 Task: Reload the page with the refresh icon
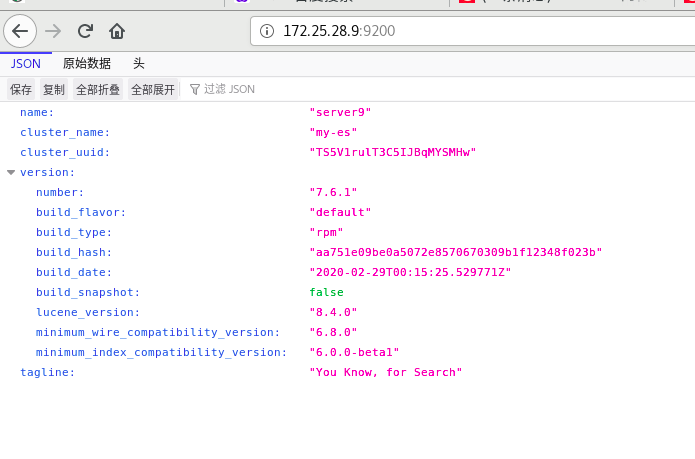pyautogui.click(x=85, y=31)
